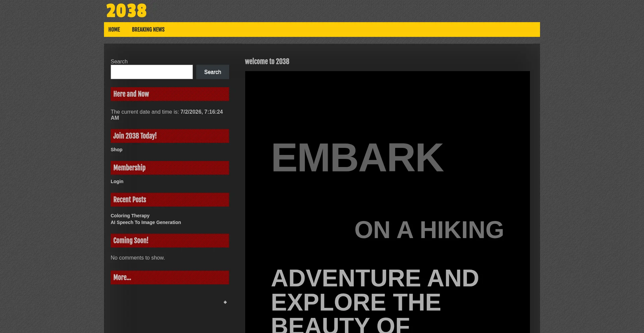The width and height of the screenshot is (644, 333).
Task: Click the 'No comments to show.' text
Action: point(138,258)
